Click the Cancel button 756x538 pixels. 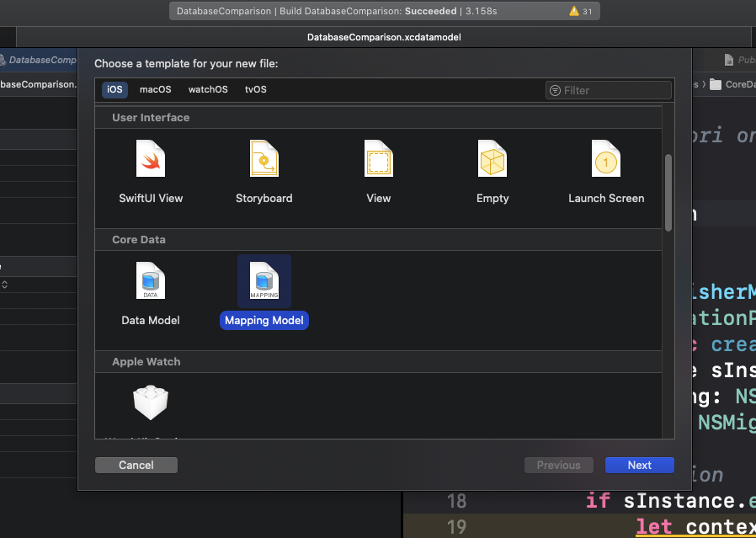coord(136,465)
